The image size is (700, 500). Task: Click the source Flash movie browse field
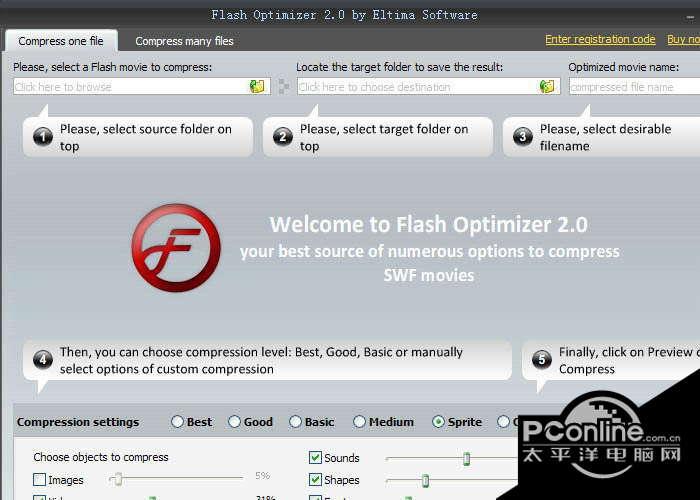(x=142, y=86)
